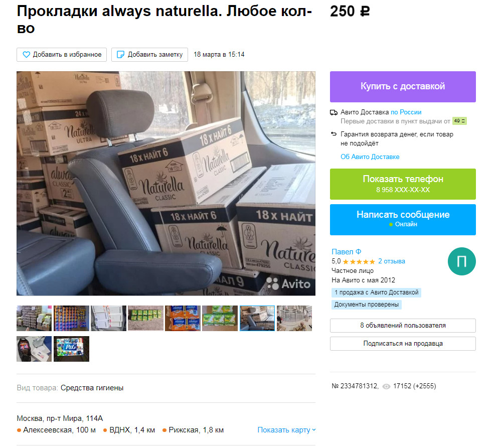Reveal the number with Показать телефон

point(403,184)
